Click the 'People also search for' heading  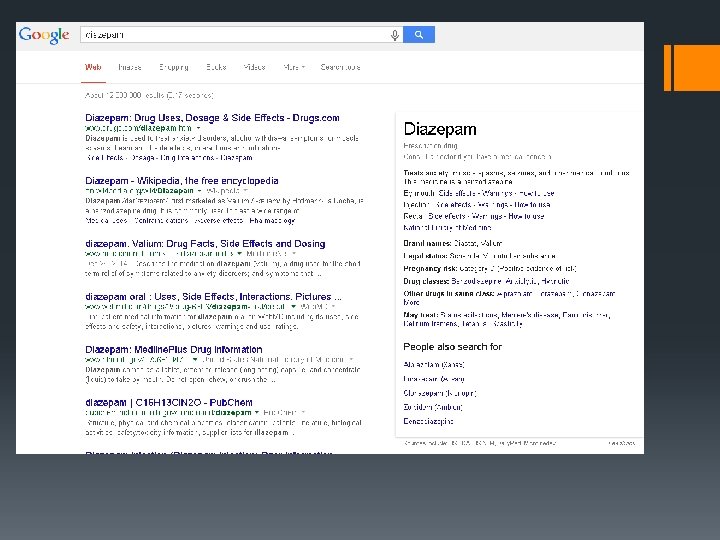[452, 347]
